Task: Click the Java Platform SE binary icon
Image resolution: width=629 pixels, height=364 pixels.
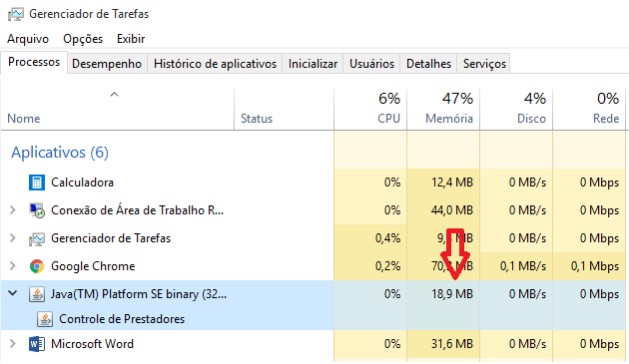Action: 37,294
